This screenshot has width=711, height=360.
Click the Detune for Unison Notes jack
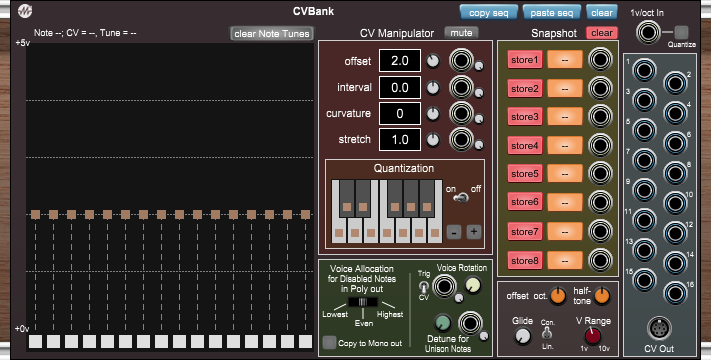click(x=470, y=323)
